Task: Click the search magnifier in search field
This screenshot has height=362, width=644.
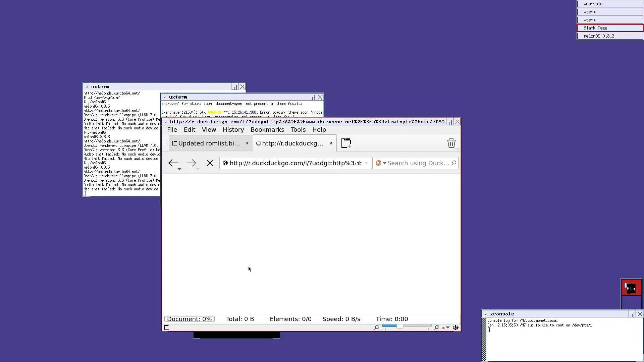Action: pyautogui.click(x=454, y=163)
